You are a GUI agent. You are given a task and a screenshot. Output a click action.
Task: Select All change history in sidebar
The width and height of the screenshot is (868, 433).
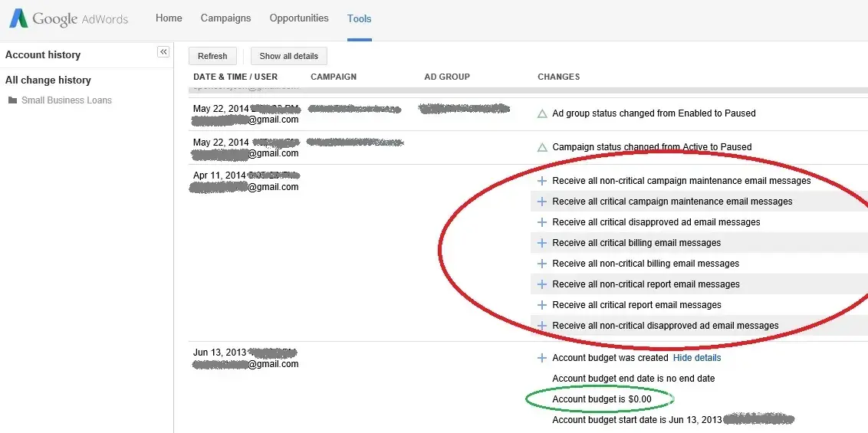click(x=48, y=80)
